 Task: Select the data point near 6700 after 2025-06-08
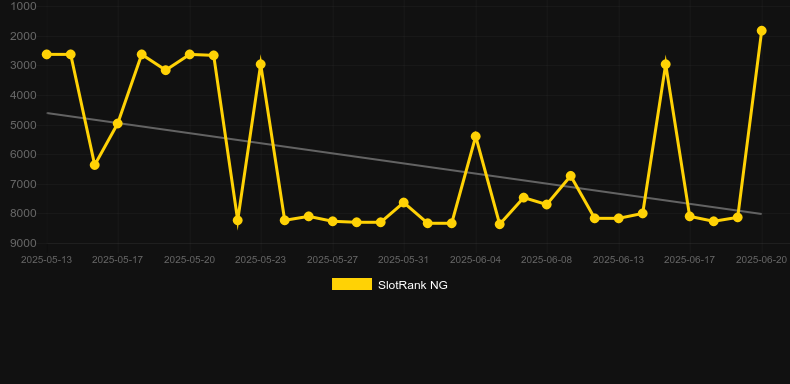(x=571, y=176)
